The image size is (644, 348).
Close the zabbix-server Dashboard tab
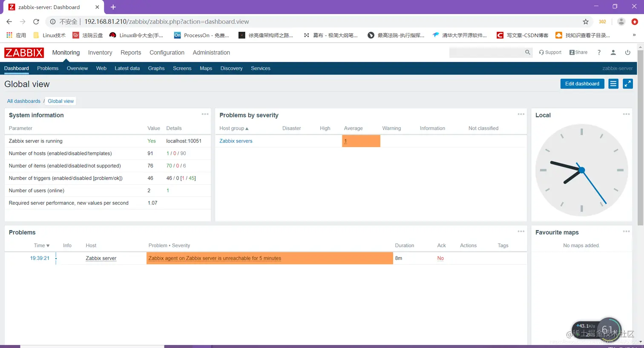click(x=97, y=7)
